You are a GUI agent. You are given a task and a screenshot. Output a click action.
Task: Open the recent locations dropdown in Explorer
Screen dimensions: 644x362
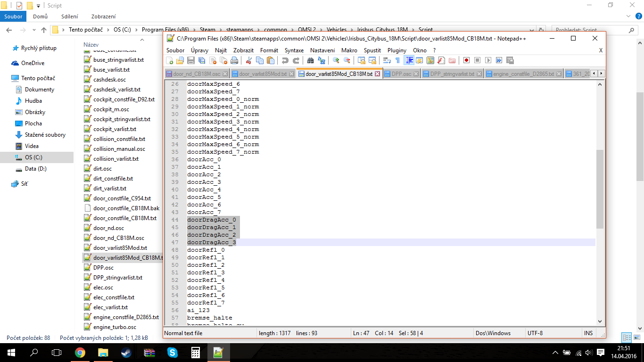[x=33, y=30]
